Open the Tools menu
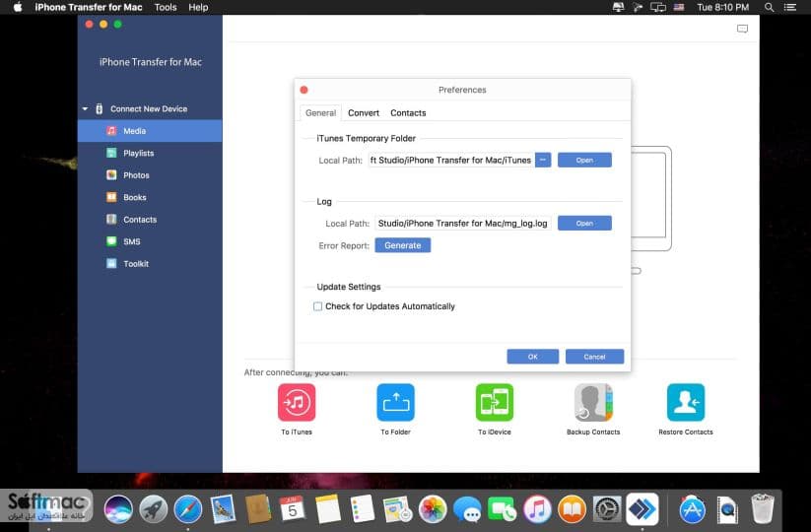Screen dimensions: 811x532 click(166, 7)
